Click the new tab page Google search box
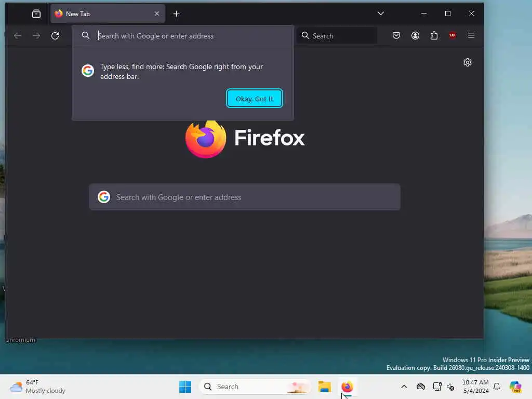532x399 pixels. click(244, 197)
